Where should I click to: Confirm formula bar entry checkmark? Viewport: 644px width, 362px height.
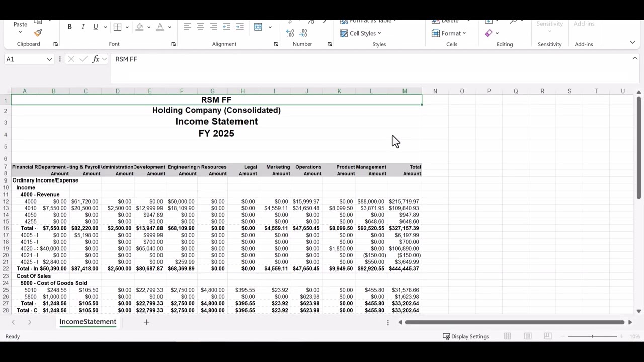click(84, 59)
